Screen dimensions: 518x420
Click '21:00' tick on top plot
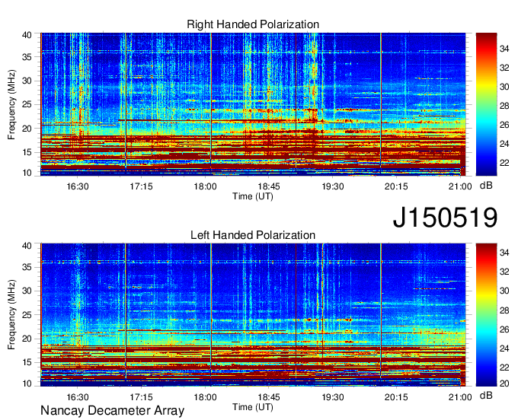[460, 186]
